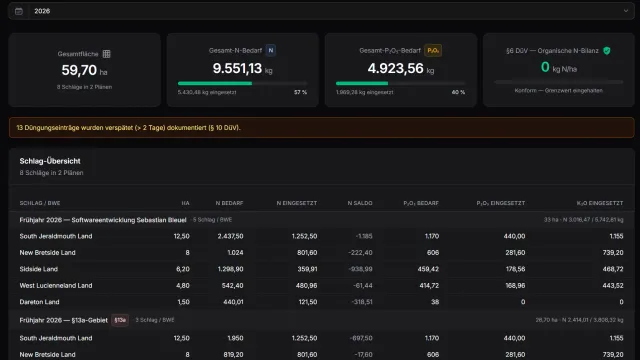
Task: Sort by the N EINGESETZT column header
Action: 297,203
